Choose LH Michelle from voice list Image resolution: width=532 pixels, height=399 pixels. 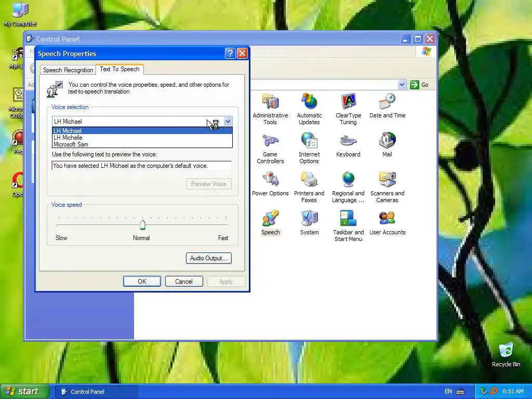tap(142, 137)
